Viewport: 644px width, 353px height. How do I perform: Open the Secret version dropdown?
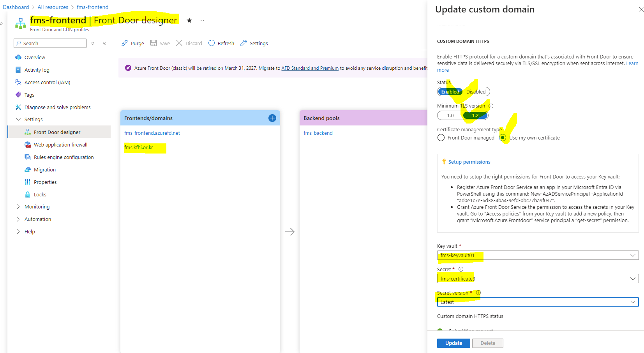coord(538,302)
